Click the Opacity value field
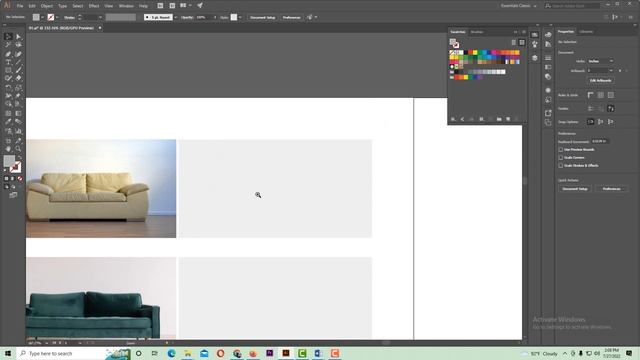640x360 pixels. coord(204,17)
